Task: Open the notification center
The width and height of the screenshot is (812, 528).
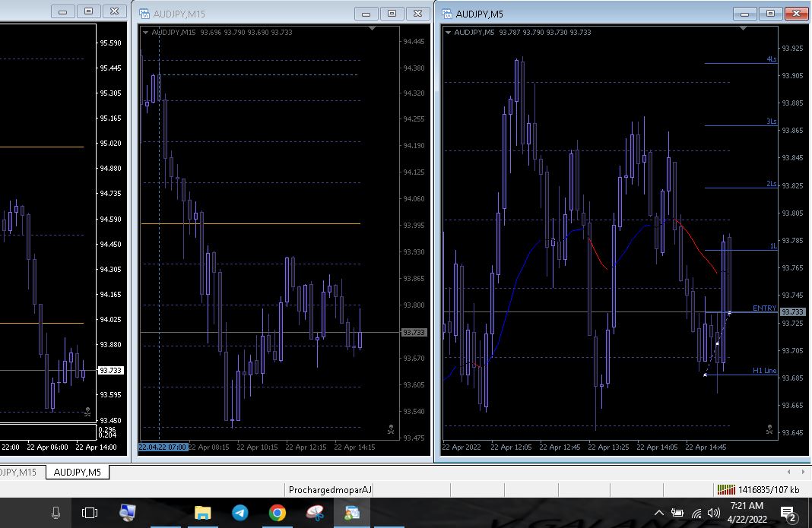Action: coord(788,513)
